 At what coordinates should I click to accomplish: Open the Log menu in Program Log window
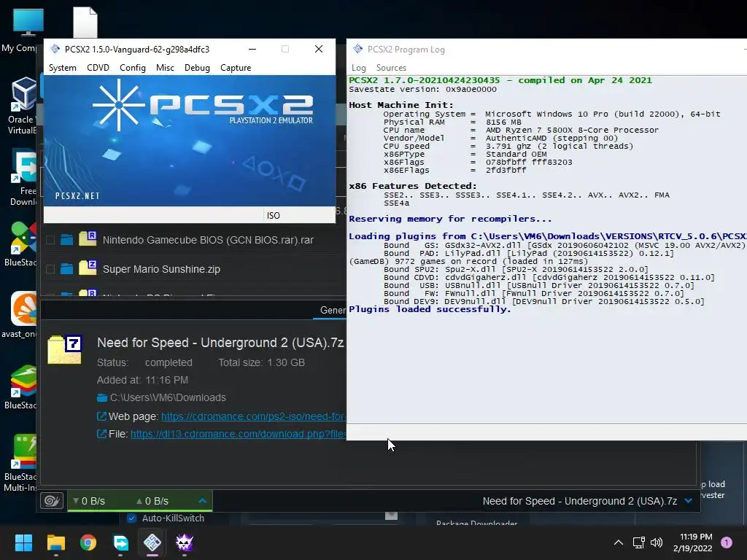pos(359,68)
